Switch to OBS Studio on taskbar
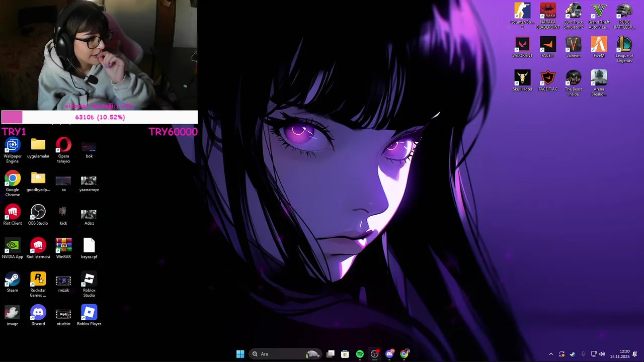This screenshot has height=362, width=644. pyautogui.click(x=375, y=354)
